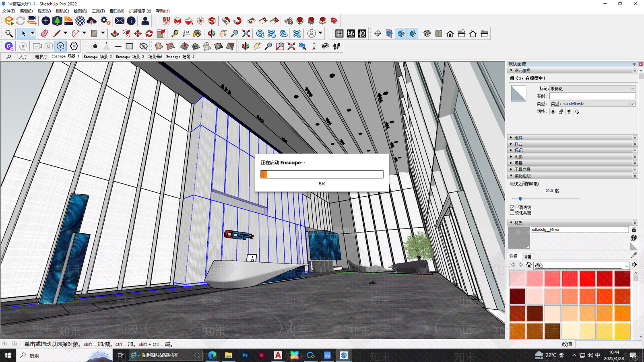This screenshot has width=644, height=362.
Task: Toggle the 平滑法线 checkbox
Action: 512,208
